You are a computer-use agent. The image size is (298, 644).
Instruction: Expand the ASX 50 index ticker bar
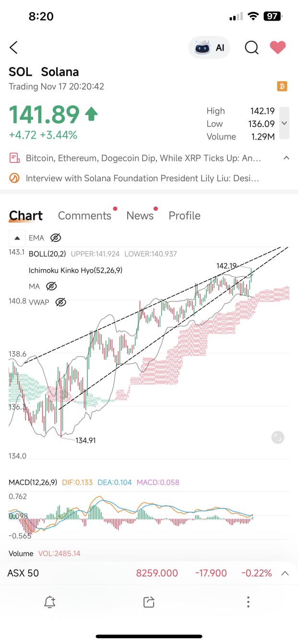pos(149,573)
